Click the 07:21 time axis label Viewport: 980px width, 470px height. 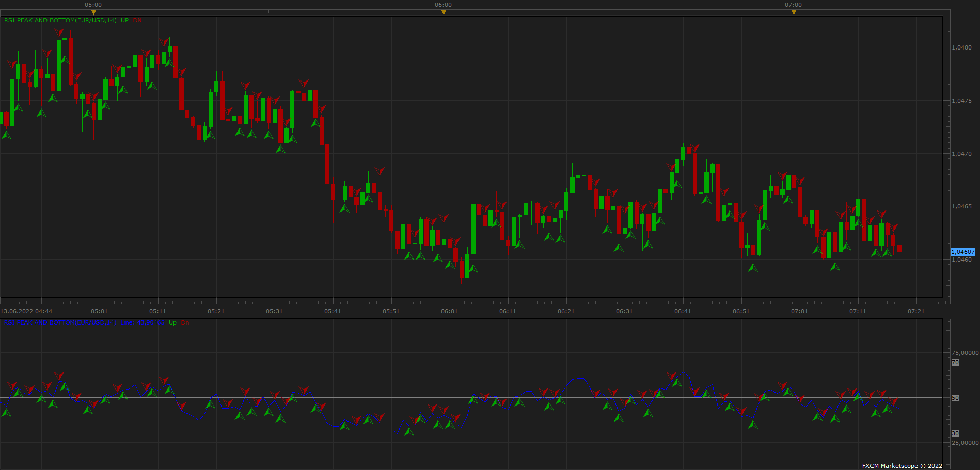tap(916, 311)
